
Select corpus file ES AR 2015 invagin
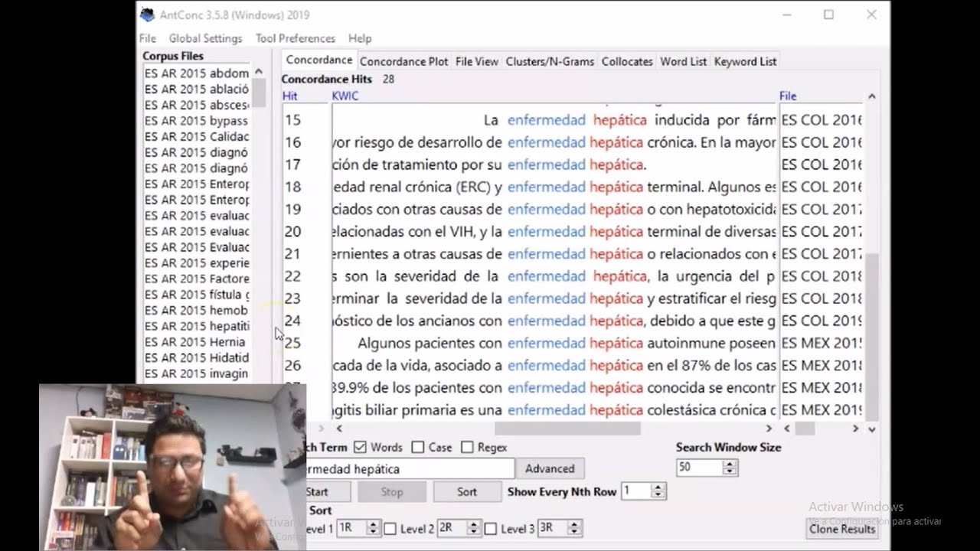click(197, 373)
